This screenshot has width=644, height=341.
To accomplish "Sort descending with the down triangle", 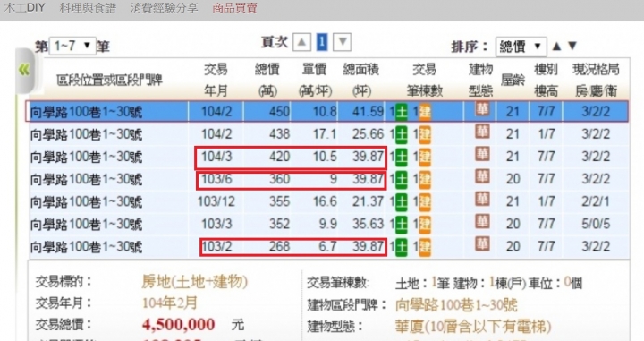I will pyautogui.click(x=572, y=46).
